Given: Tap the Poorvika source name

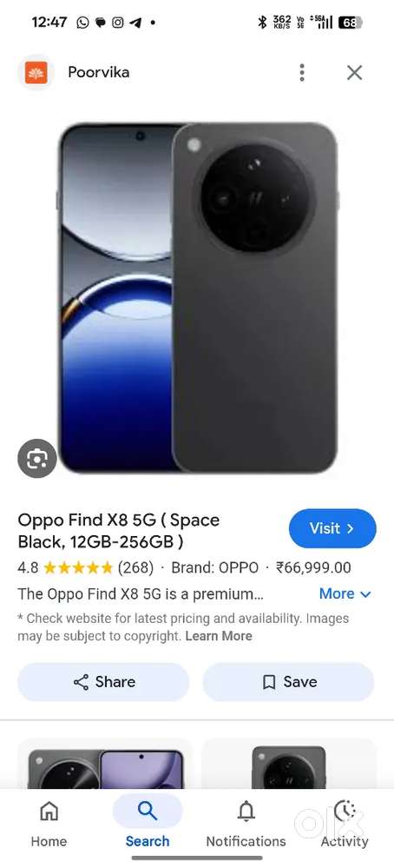Looking at the screenshot, I should click(x=98, y=72).
